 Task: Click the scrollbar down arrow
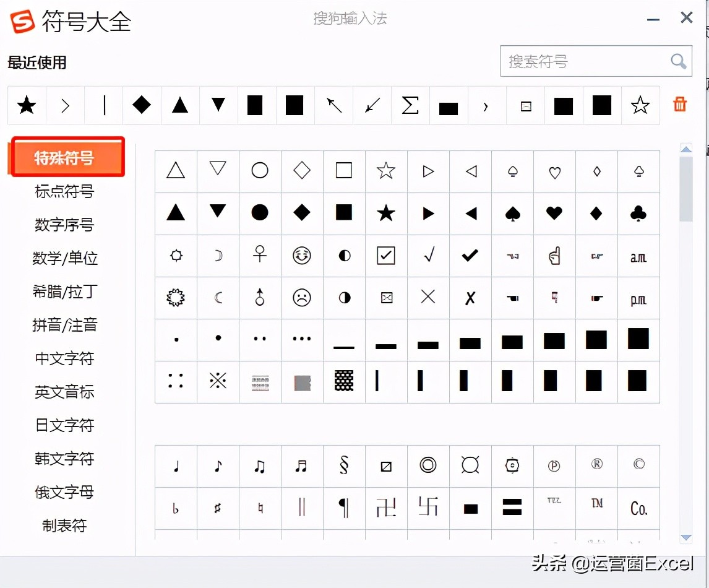685,538
